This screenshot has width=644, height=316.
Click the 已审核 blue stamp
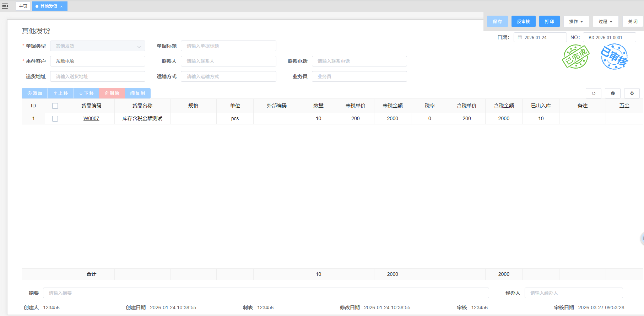point(614,57)
